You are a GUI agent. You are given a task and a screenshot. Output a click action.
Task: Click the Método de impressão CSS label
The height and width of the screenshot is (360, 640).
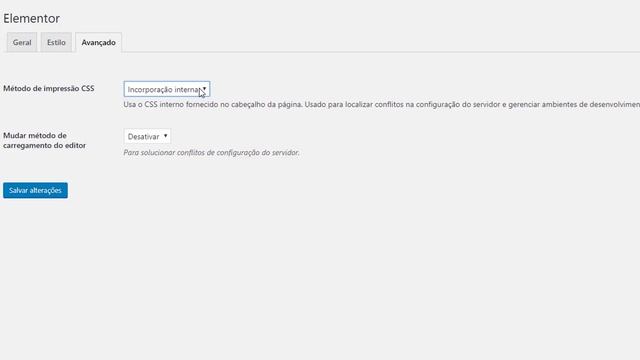(x=49, y=88)
